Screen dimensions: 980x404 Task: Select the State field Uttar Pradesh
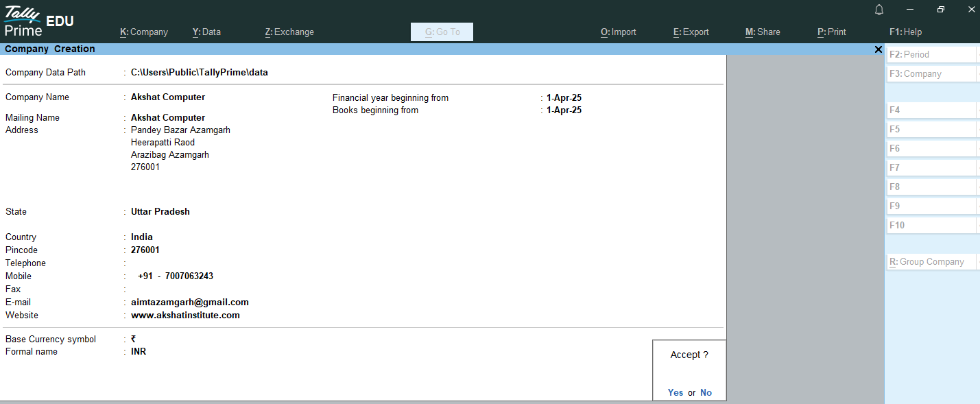pyautogui.click(x=160, y=212)
